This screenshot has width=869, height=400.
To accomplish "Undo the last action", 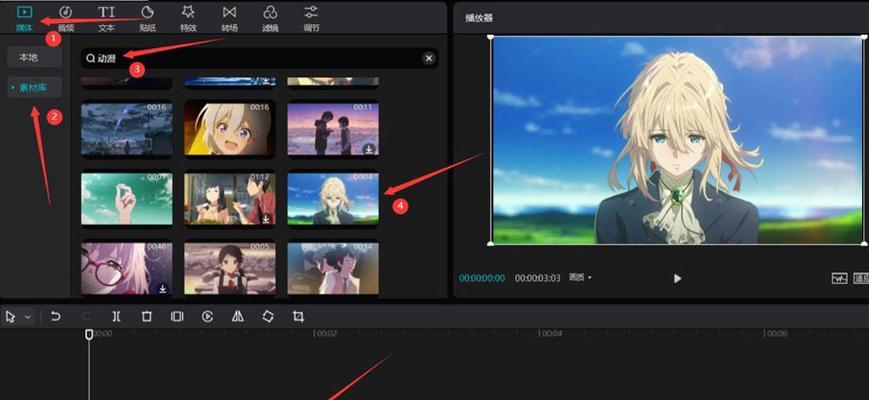I will pyautogui.click(x=55, y=316).
